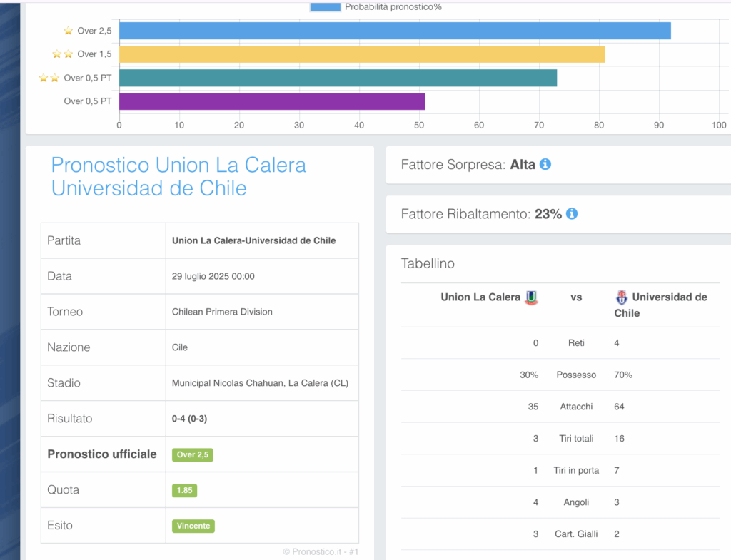Screen dimensions: 731x560
Task: Click the Reti stat label
Action: coord(576,343)
